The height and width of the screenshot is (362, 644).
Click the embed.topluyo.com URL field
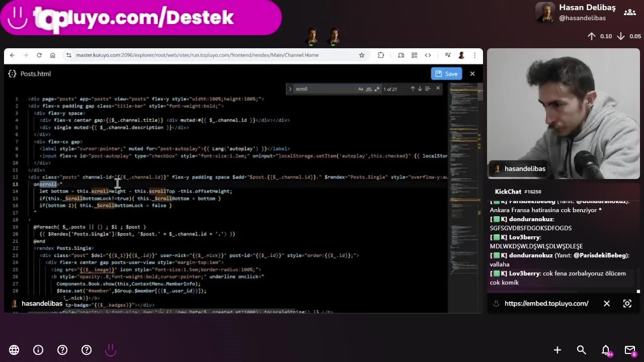(546, 304)
